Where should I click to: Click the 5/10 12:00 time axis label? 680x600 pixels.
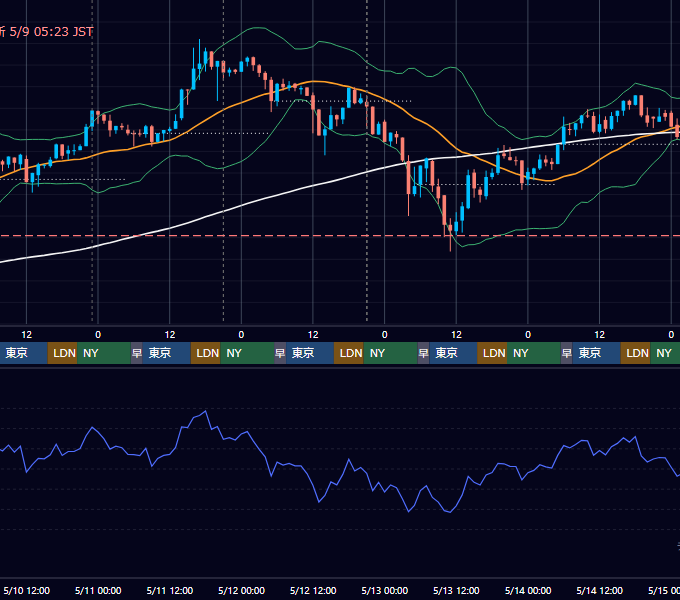pos(26,590)
